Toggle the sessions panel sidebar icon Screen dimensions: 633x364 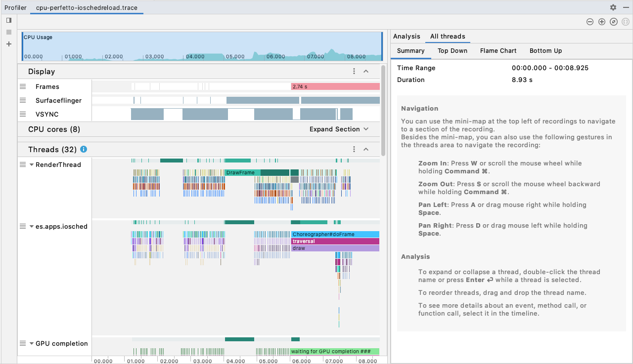point(8,20)
